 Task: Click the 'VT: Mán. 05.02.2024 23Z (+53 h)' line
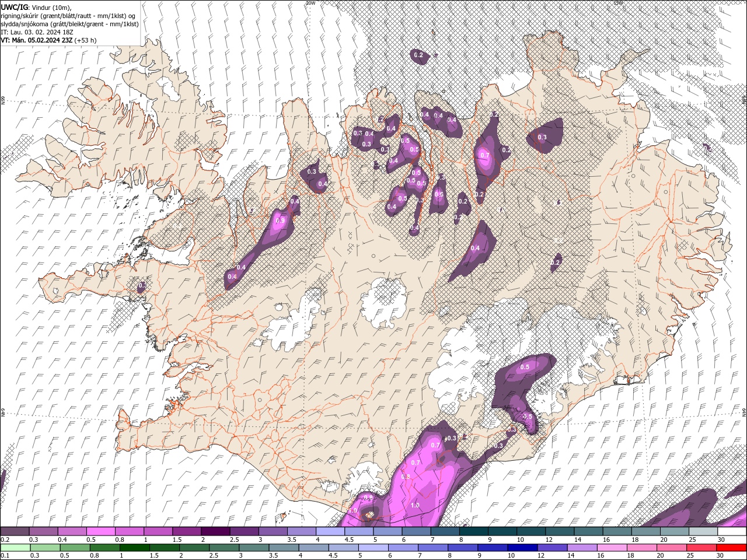[x=48, y=40]
